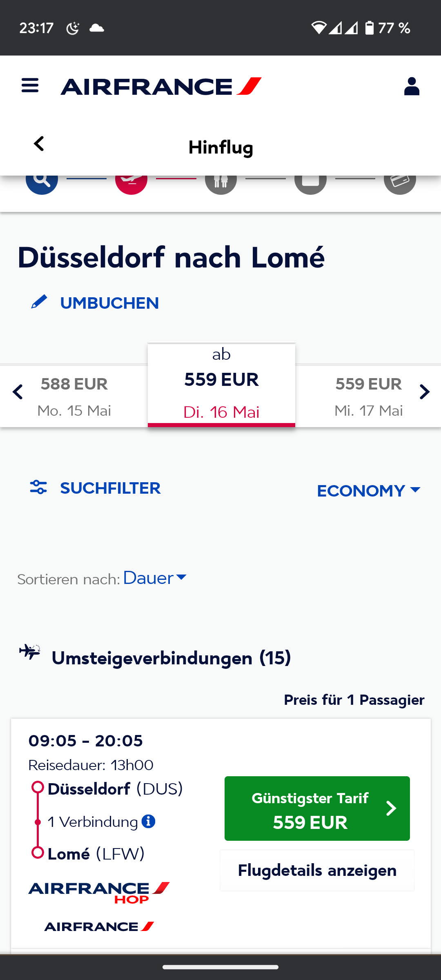Show later dates with right arrow
Image resolution: width=441 pixels, height=980 pixels.
pyautogui.click(x=425, y=392)
